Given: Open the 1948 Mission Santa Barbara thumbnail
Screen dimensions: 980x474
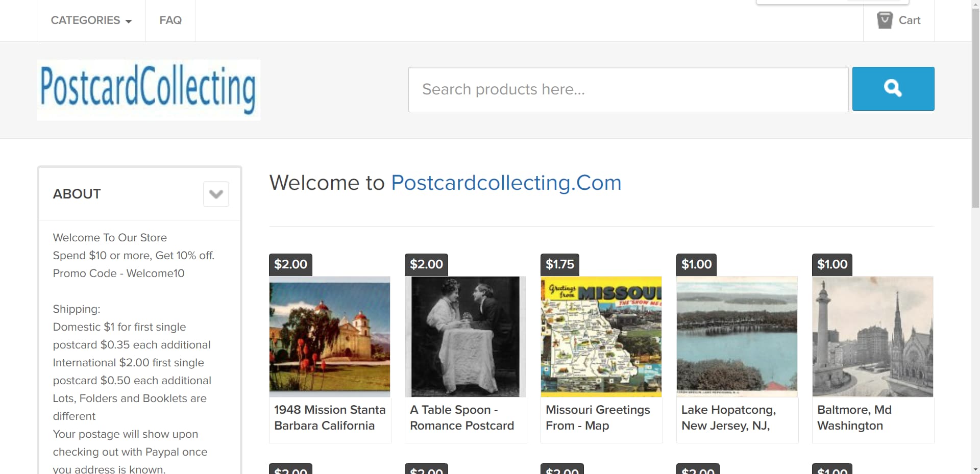Looking at the screenshot, I should [x=330, y=337].
